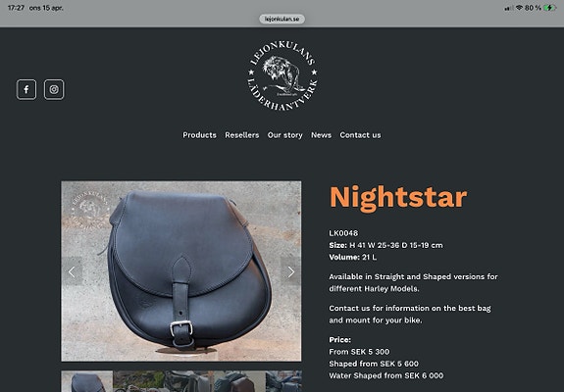Click the main Nightstar bag photo

pyautogui.click(x=181, y=271)
